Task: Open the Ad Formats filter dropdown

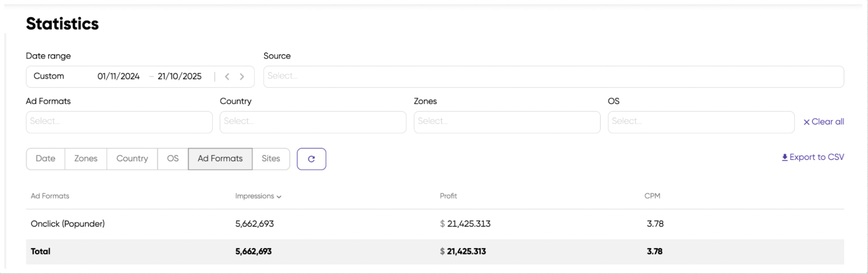Action: [119, 122]
